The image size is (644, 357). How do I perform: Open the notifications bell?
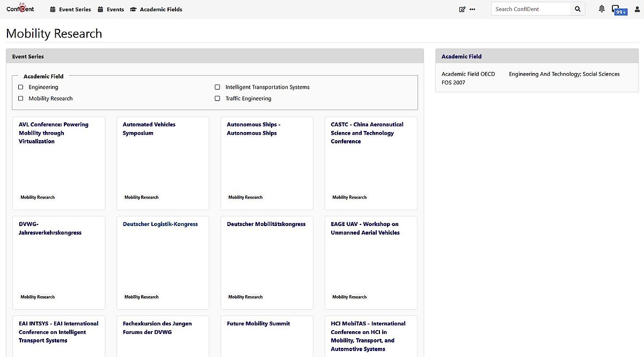[x=602, y=9]
